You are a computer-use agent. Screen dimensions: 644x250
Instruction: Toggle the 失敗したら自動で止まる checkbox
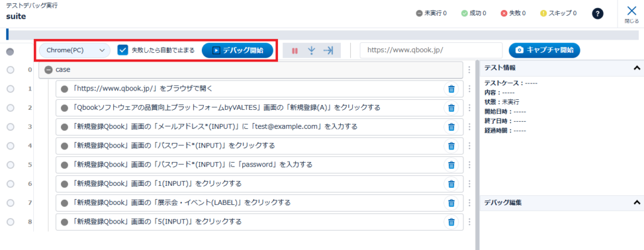tap(123, 50)
